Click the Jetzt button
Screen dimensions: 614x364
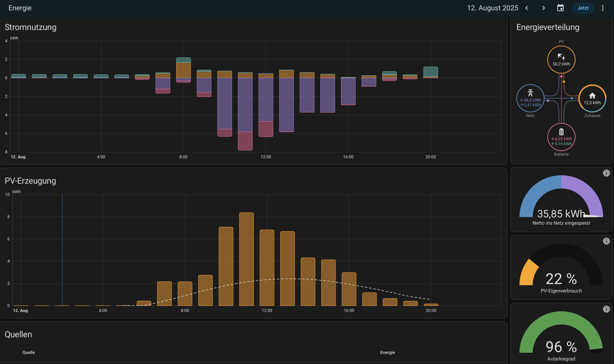(583, 8)
